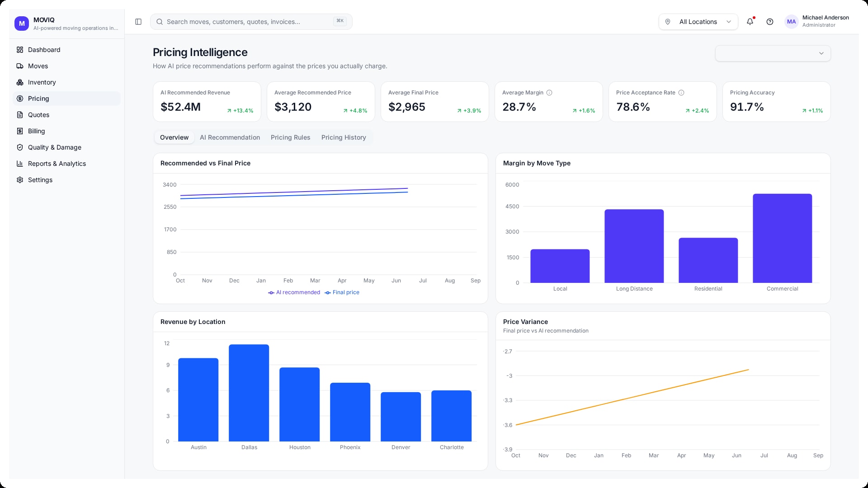Viewport: 868px width, 488px height.
Task: Open the help question mark icon
Action: (770, 22)
